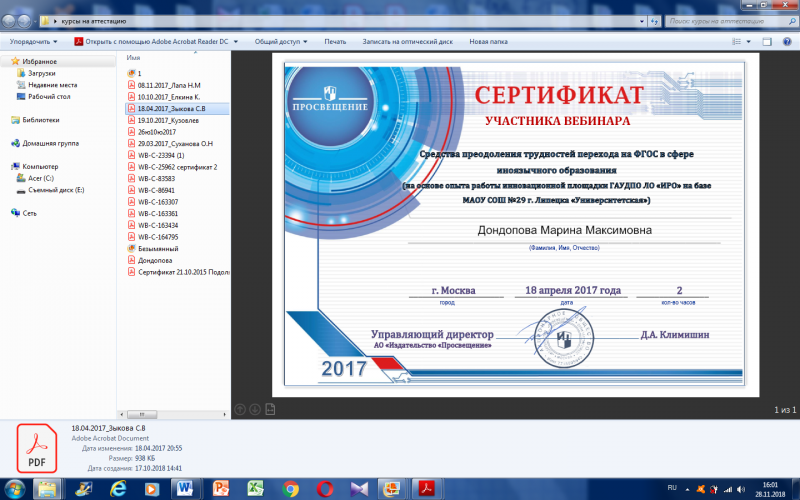Select file 19.10.2017_Кузовлев
The image size is (800, 500).
[x=168, y=120]
